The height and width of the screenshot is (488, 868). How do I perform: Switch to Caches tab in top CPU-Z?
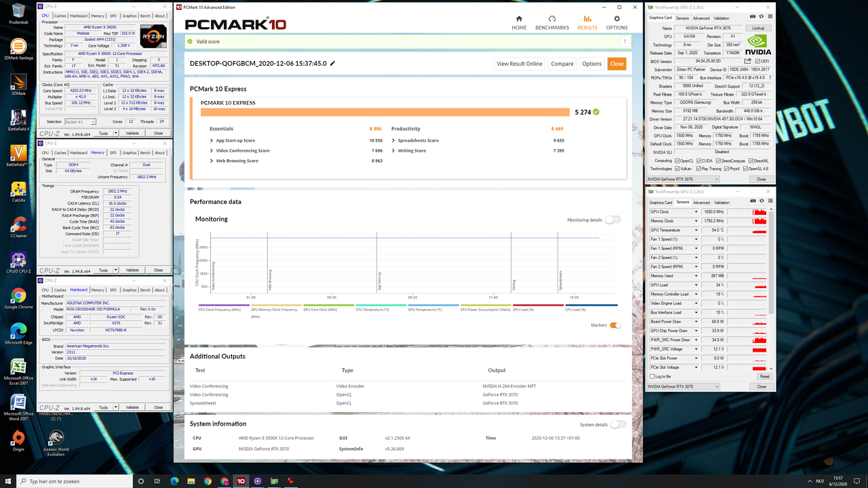60,16
